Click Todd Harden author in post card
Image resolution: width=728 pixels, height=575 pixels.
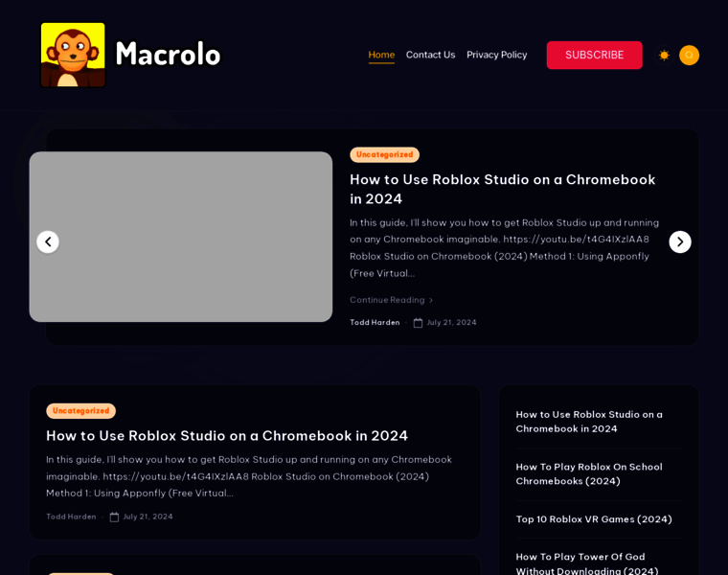point(71,517)
